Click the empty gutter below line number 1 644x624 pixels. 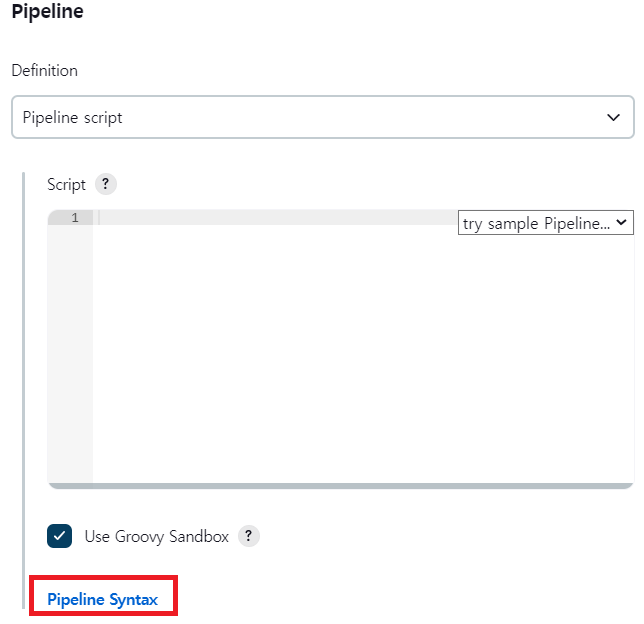(70, 350)
